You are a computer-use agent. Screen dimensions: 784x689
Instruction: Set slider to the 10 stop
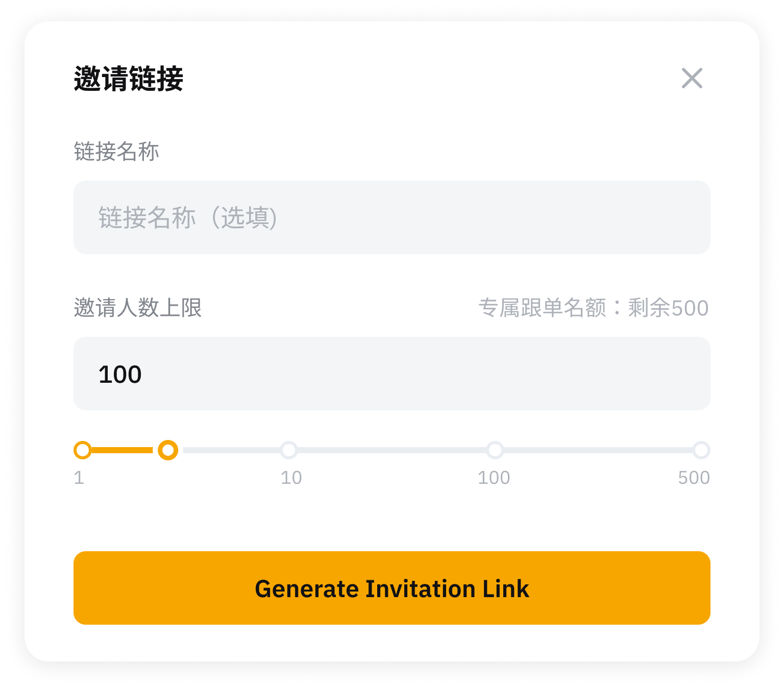tap(289, 450)
